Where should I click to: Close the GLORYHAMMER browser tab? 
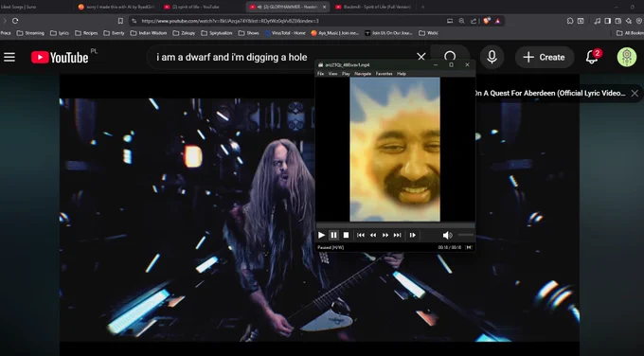(x=324, y=7)
